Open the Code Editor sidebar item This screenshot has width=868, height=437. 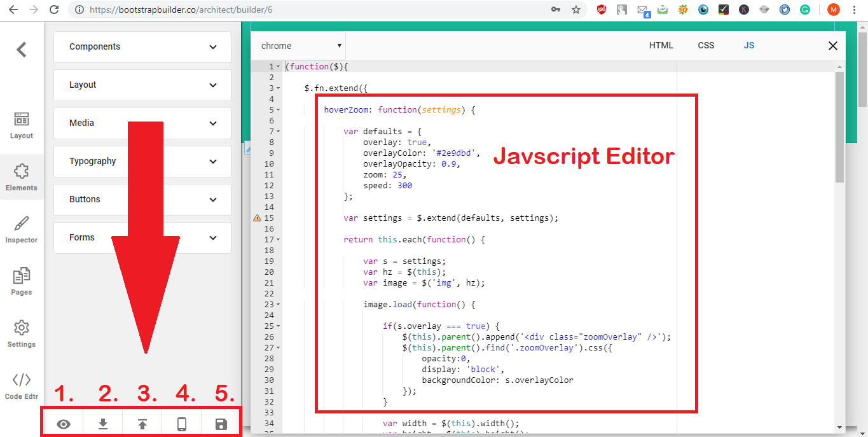tap(22, 385)
